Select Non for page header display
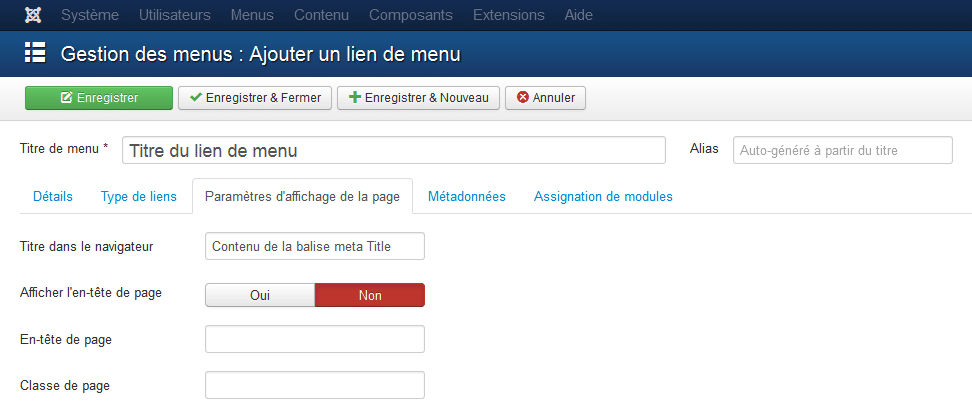 pos(369,295)
